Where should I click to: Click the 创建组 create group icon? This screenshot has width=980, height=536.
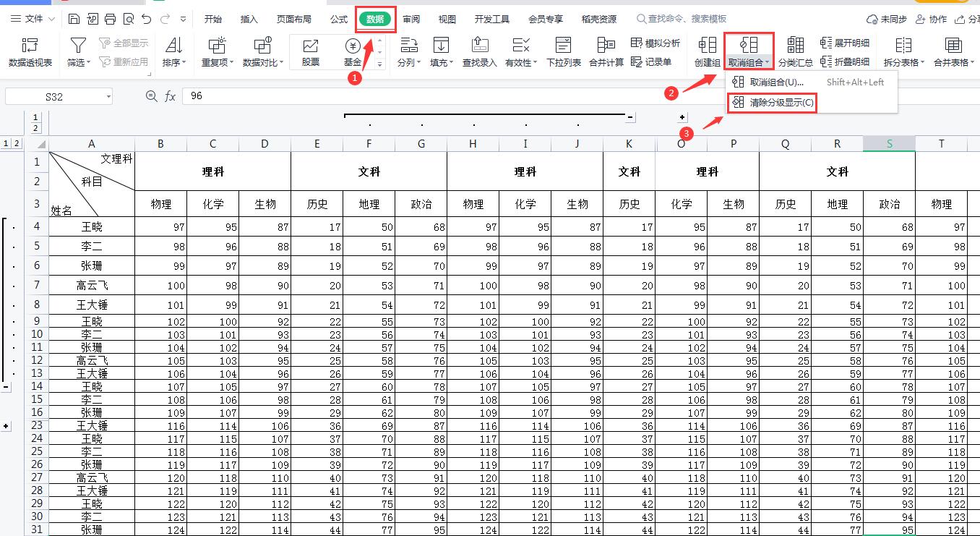point(706,52)
